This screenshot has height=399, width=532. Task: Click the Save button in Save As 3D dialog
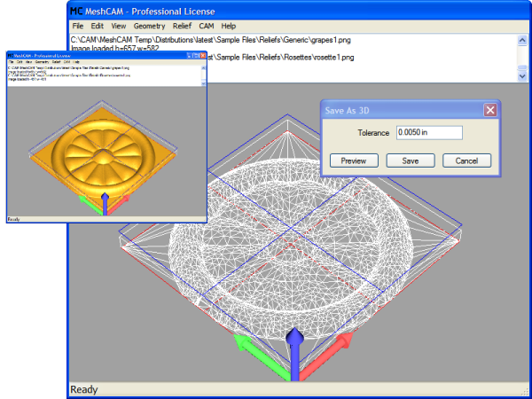(x=411, y=160)
